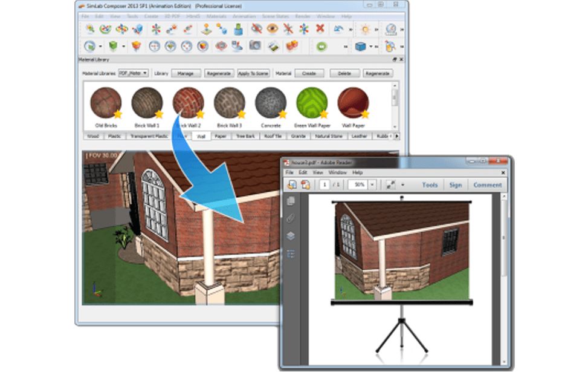Switch to the Plastic material tab

click(x=114, y=136)
